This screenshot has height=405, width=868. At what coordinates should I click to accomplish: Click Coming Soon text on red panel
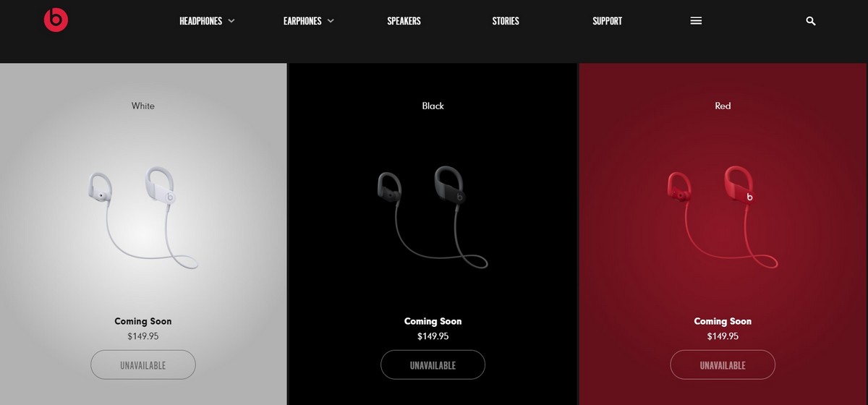pyautogui.click(x=723, y=321)
